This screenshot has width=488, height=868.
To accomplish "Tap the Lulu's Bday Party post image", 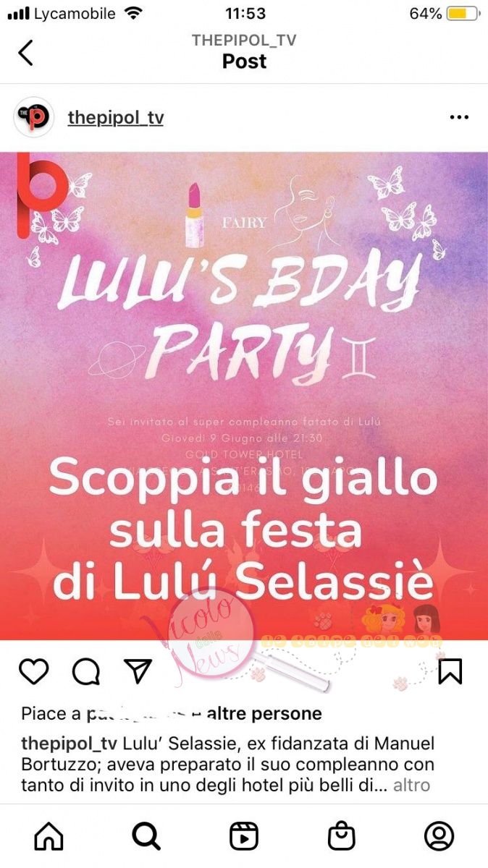I will [x=244, y=396].
